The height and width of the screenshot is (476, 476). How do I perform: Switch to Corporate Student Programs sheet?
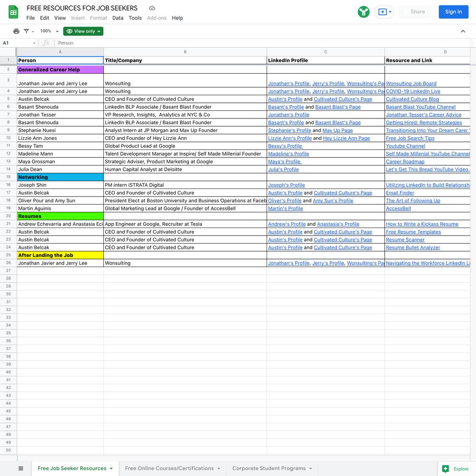tap(268, 468)
